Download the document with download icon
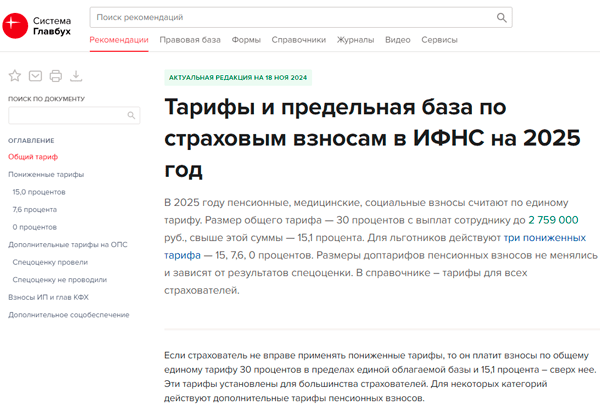Viewport: 600px width, 408px height. click(76, 76)
